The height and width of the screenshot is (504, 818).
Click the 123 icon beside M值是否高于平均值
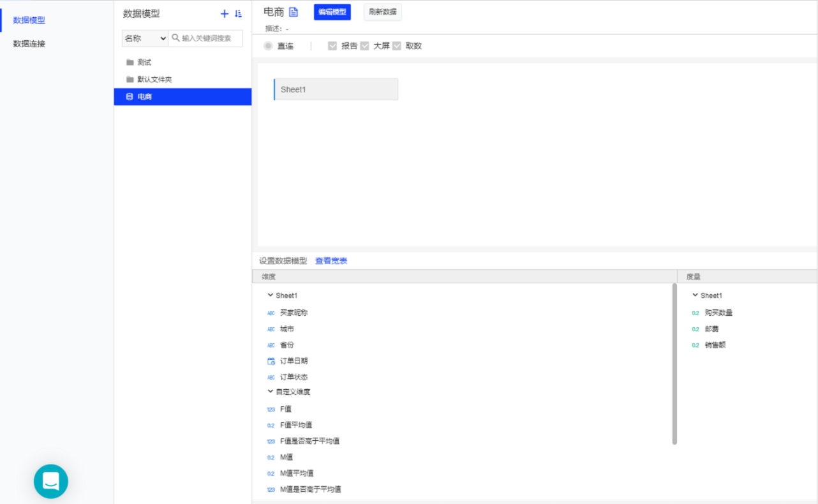pos(271,489)
